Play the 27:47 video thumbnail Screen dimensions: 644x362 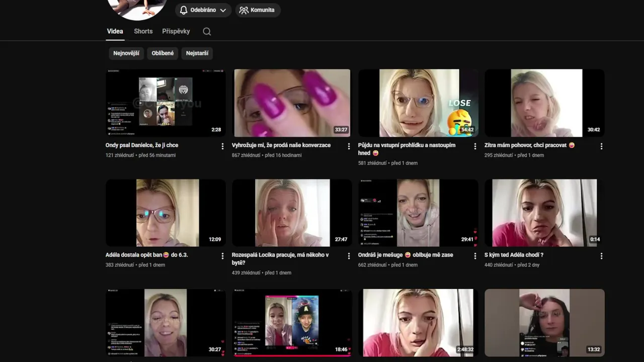[x=292, y=213]
